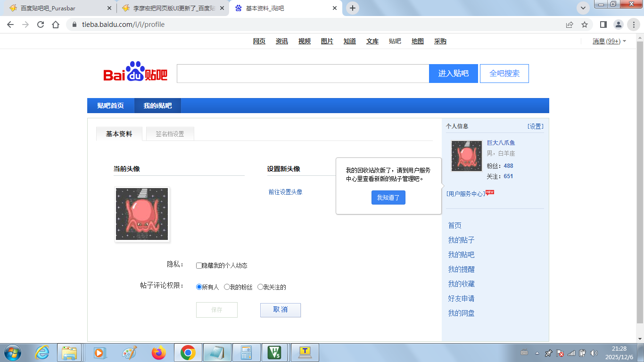The image size is (644, 362).
Task: Click the Tieba search input field
Action: (302, 74)
